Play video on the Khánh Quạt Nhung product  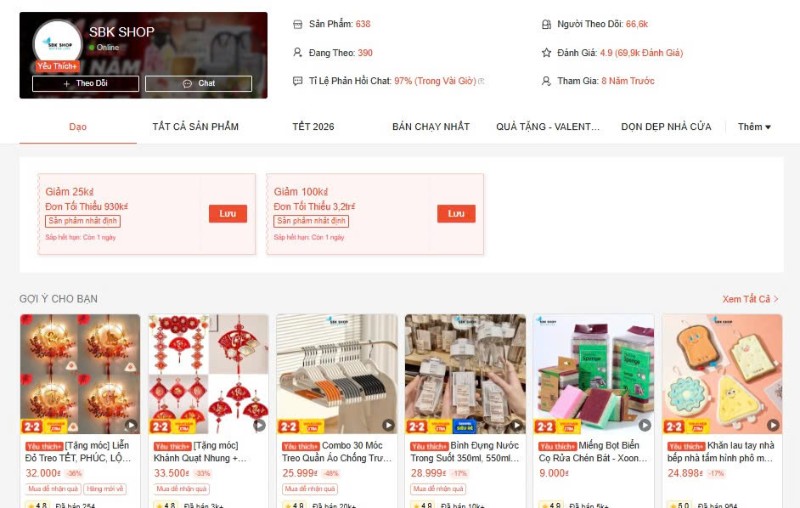click(x=259, y=425)
